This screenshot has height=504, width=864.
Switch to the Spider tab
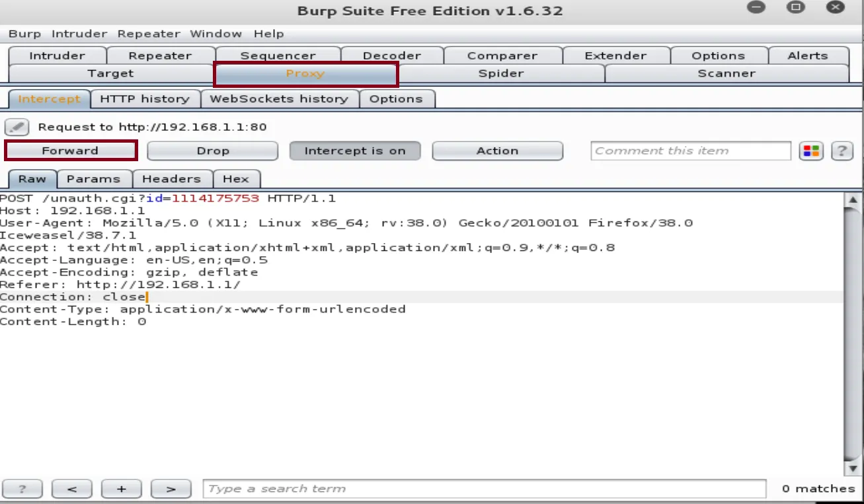(501, 73)
